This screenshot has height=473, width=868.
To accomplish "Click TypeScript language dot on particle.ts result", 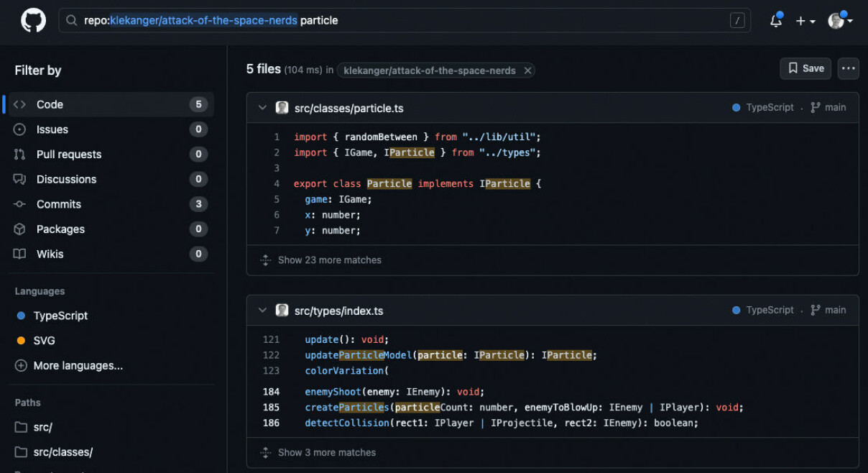I will 736,108.
